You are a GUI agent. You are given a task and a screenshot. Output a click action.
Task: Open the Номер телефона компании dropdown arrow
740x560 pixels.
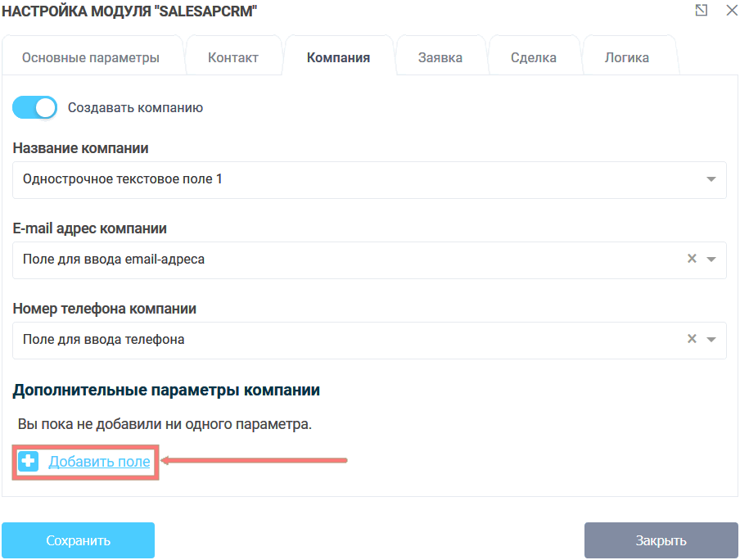pos(712,340)
